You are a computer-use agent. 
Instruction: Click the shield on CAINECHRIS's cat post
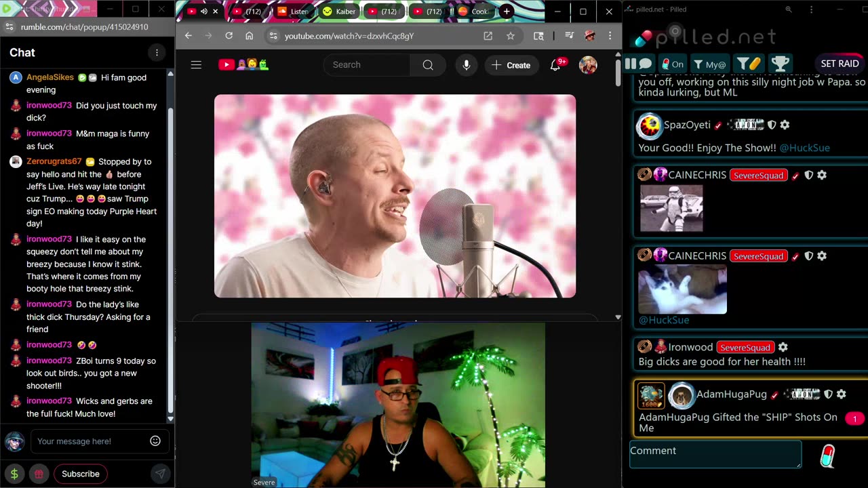pyautogui.click(x=808, y=256)
